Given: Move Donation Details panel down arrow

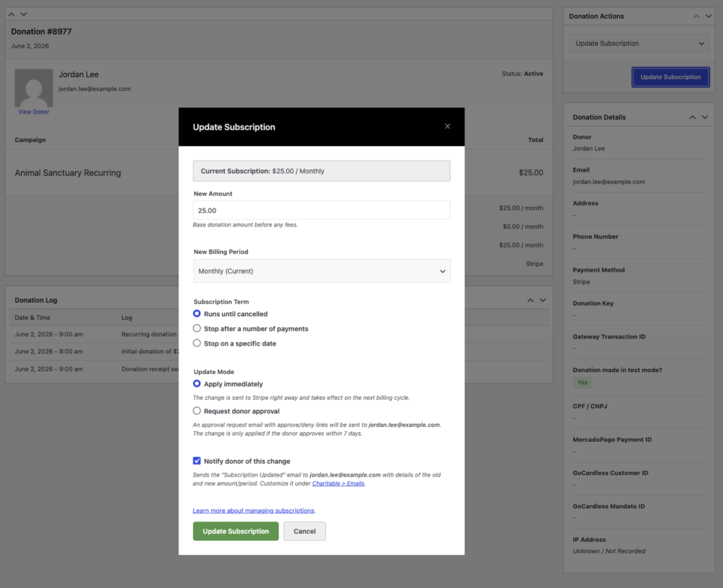Looking at the screenshot, I should click(x=705, y=117).
